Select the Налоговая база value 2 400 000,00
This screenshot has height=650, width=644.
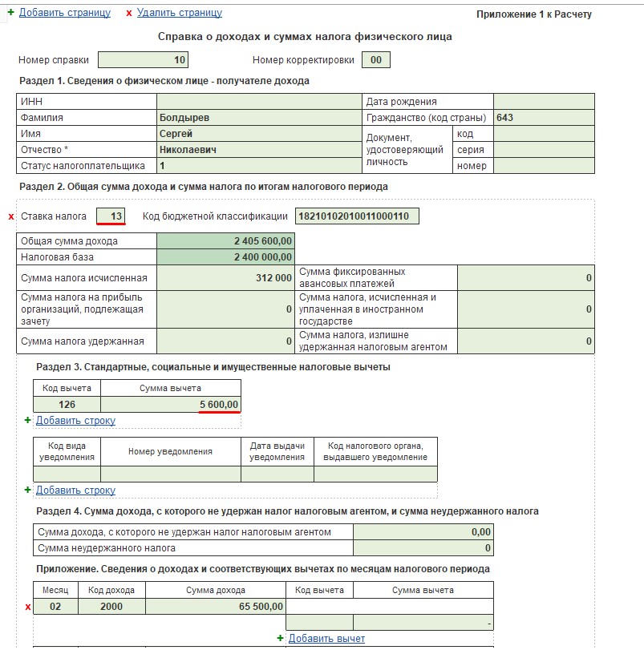tap(225, 257)
